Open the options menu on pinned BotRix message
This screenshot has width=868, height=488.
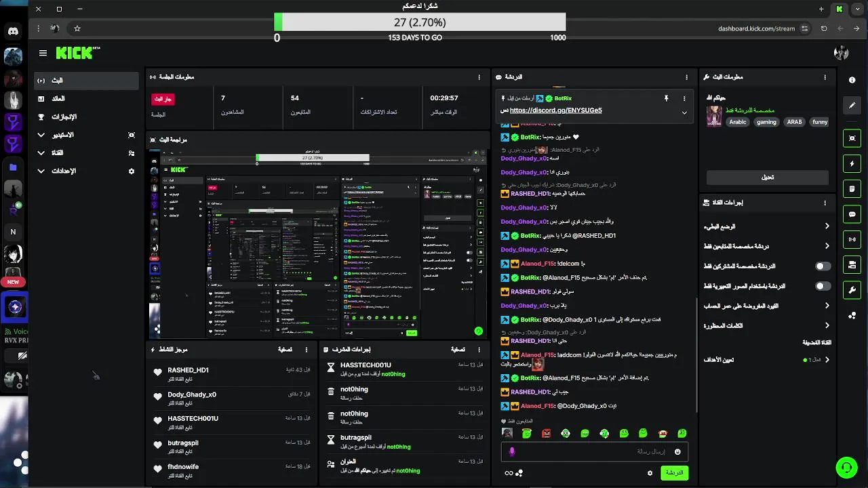(x=684, y=98)
